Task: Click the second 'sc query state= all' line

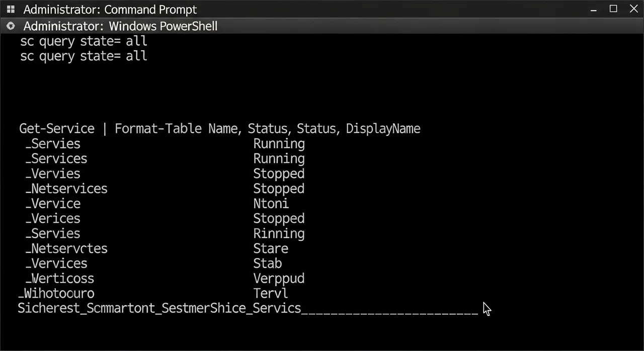Action: 84,56
